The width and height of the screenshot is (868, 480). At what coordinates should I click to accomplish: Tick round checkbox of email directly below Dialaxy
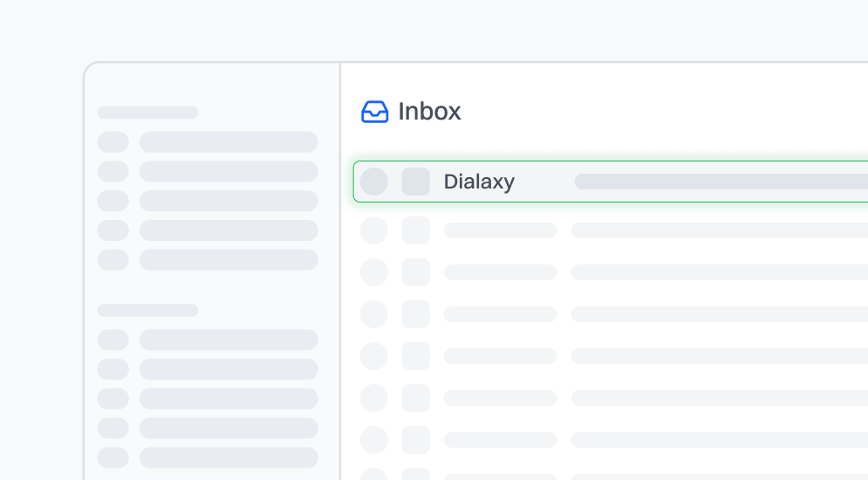pyautogui.click(x=374, y=230)
